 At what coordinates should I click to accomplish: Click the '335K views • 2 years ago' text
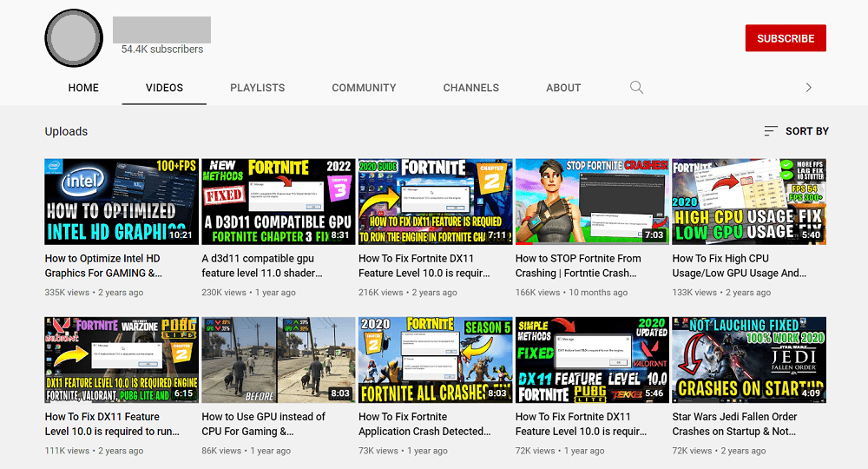[94, 293]
